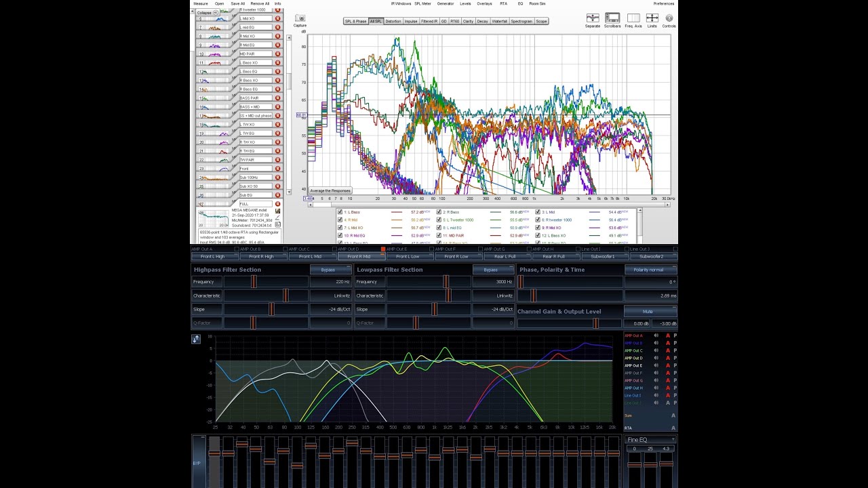
Task: Uncheck the 5: L Tweeter 1000 trace
Action: (439, 220)
